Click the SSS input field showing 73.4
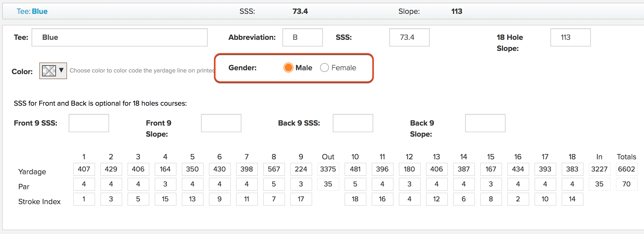Viewport: 644px width, 234px height. (409, 37)
